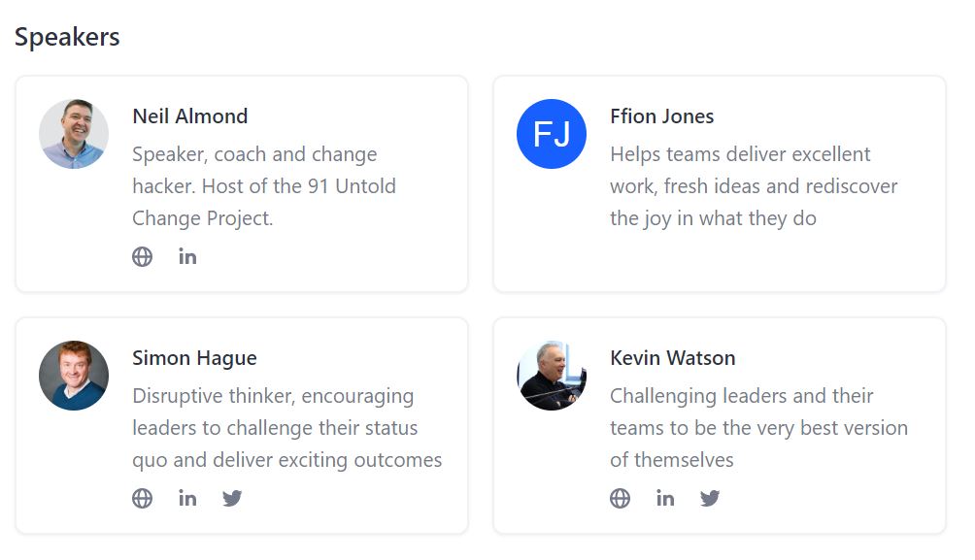Open Simon Hague's website globe icon
Viewport: 975px width, 560px height.
[143, 499]
